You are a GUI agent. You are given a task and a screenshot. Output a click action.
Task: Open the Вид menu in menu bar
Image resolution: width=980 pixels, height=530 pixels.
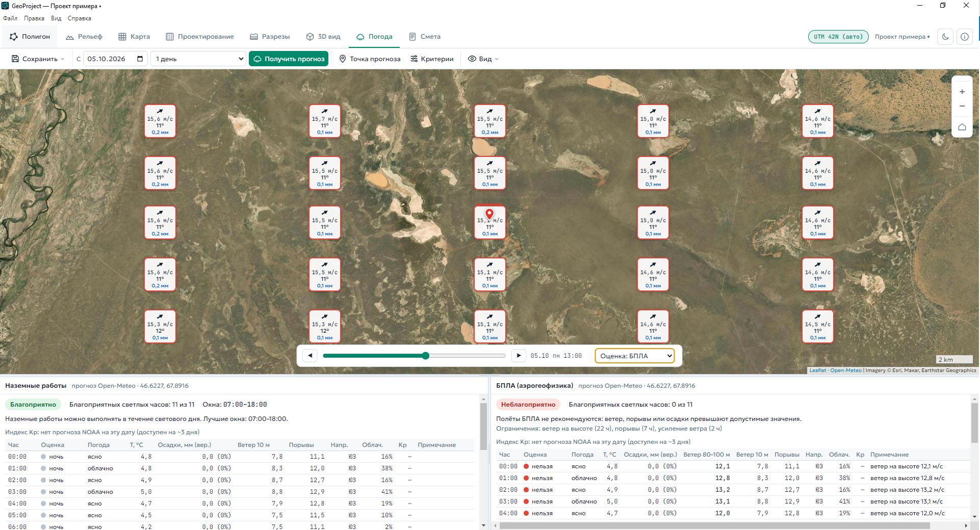pyautogui.click(x=56, y=18)
